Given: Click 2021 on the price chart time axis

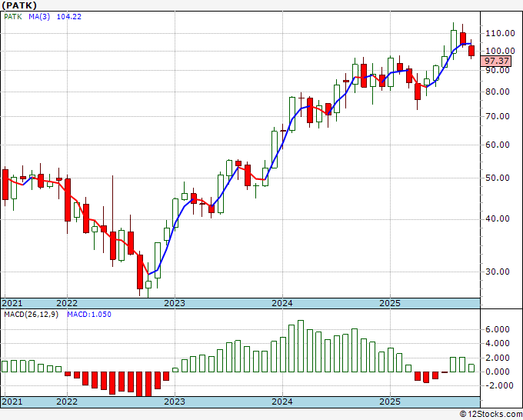Looking at the screenshot, I should [12, 303].
